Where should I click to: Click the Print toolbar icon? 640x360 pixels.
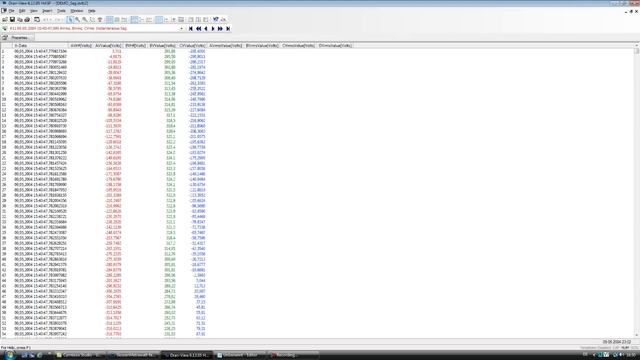27,20
